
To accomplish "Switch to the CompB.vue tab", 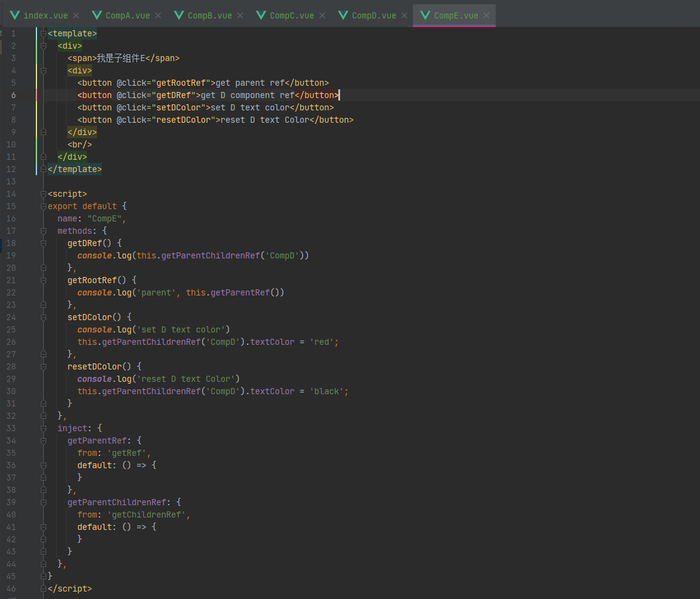I will pos(209,15).
